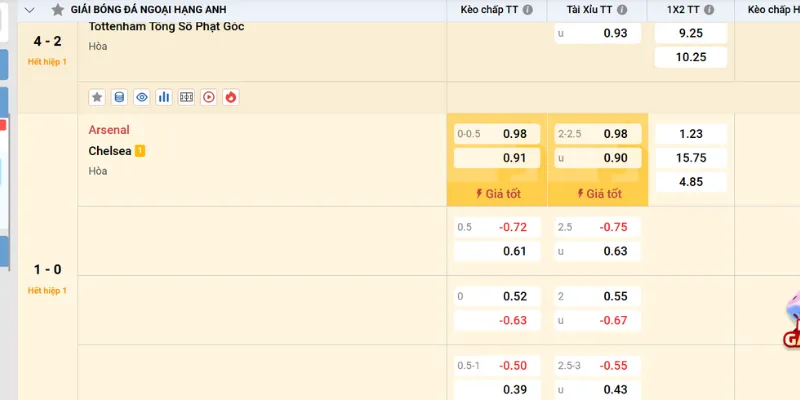This screenshot has width=800, height=400.
Task: Select handicap odds -0.63
Action: pos(497,320)
